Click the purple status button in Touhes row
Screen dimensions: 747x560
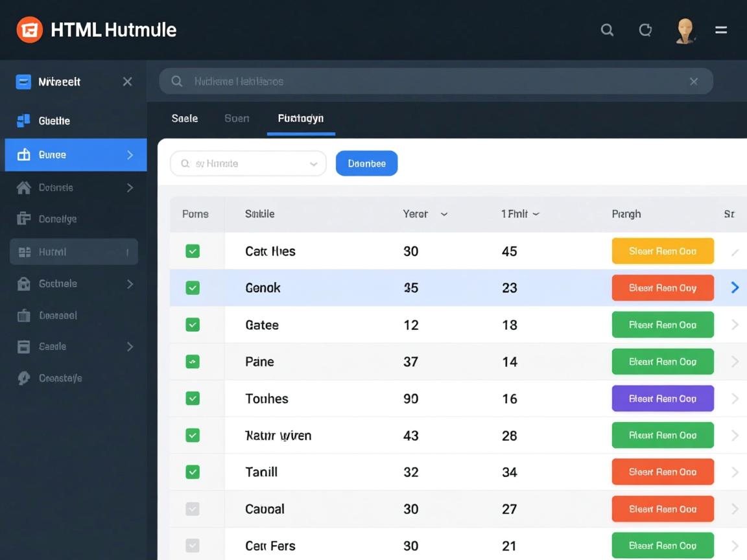pyautogui.click(x=663, y=399)
